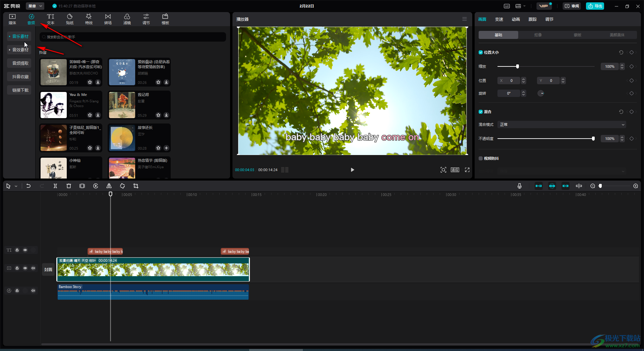Select the 蒙版 sub-tab
The height and width of the screenshot is (351, 644).
point(578,35)
